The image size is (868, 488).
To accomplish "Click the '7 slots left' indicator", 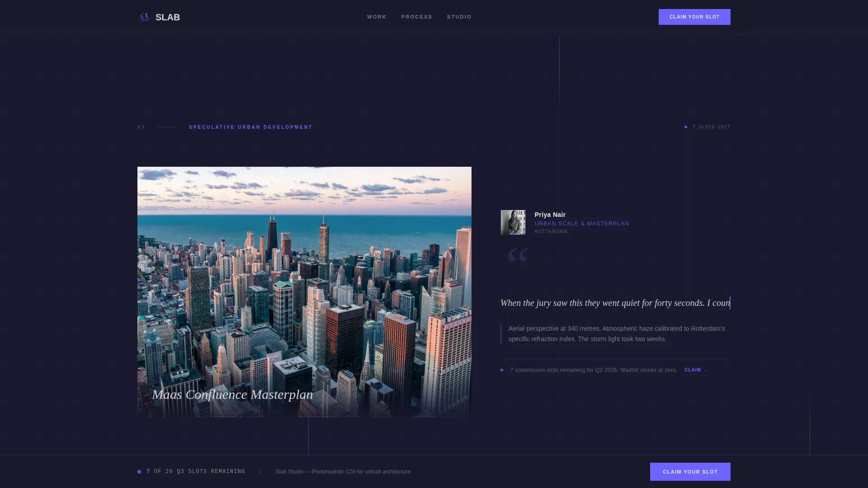I will 708,127.
